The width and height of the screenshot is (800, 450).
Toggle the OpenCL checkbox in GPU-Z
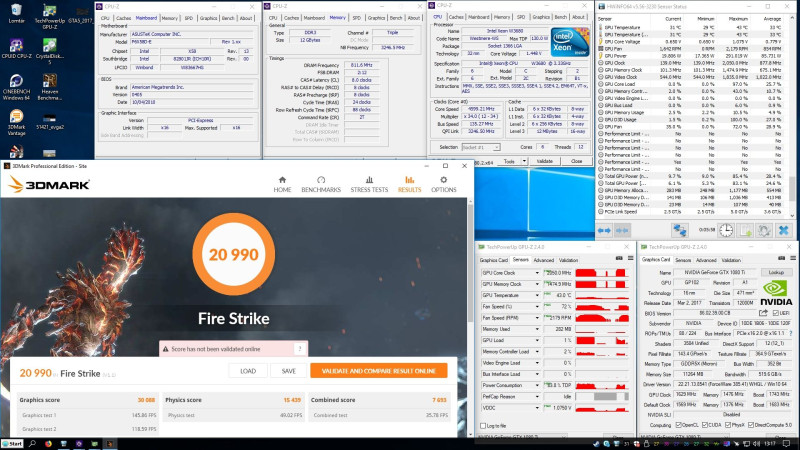(679, 424)
